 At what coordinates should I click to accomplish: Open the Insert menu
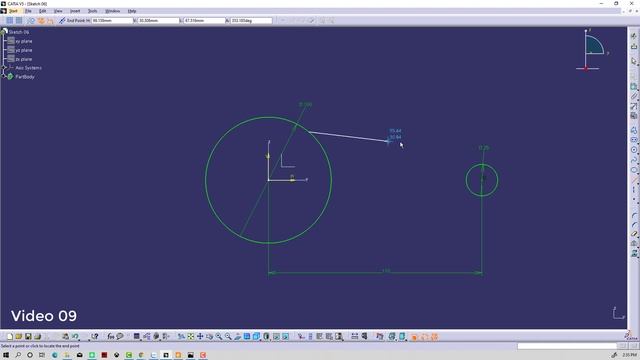75,11
